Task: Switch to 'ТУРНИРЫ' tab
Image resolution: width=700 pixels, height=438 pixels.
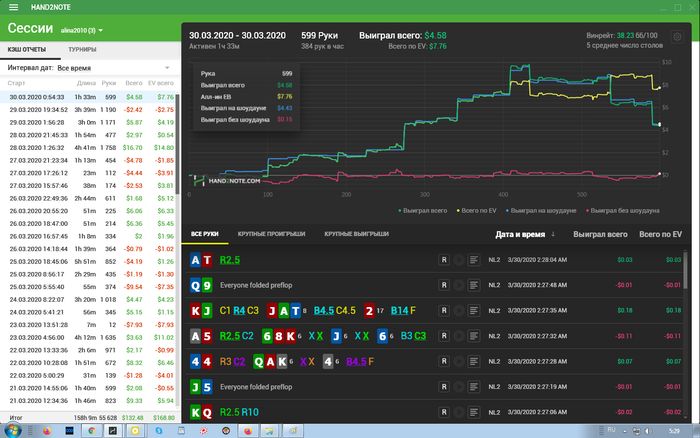Action: click(82, 50)
